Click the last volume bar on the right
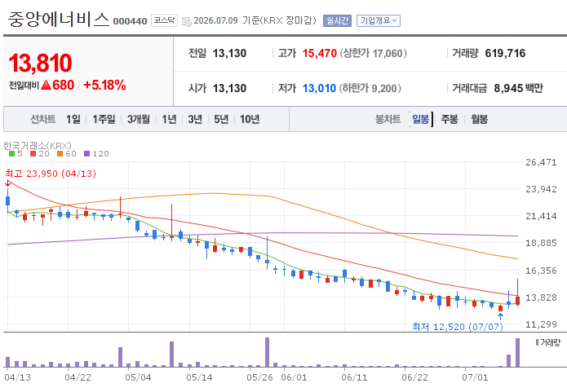 [x=517, y=353]
